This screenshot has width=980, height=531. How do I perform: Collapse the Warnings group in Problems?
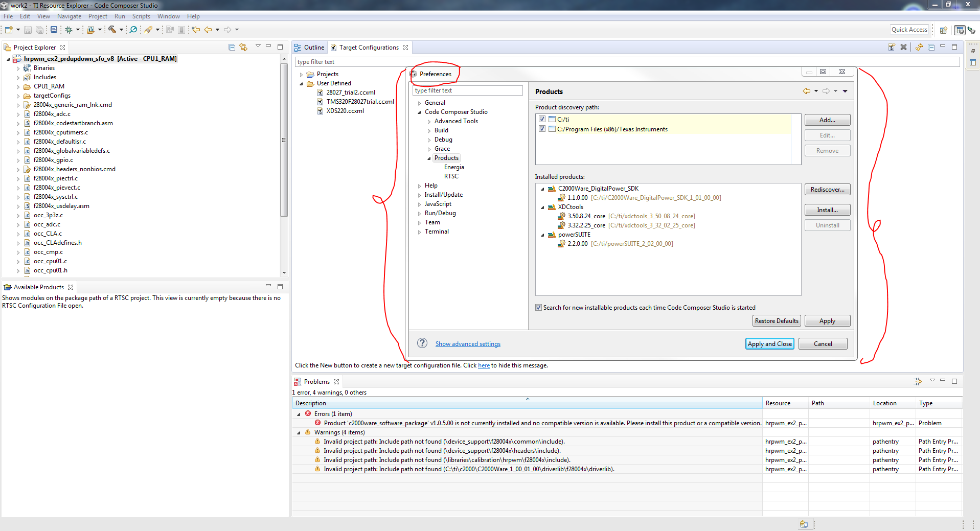(299, 433)
